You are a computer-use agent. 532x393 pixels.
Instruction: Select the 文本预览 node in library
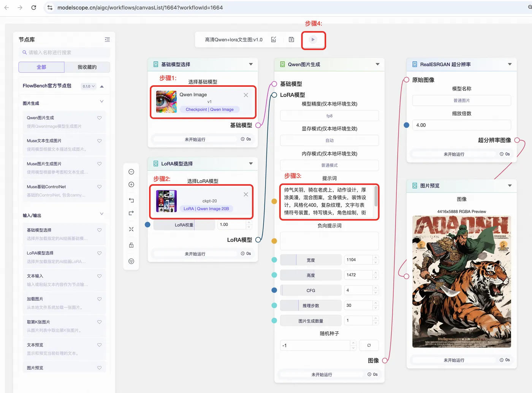point(64,349)
